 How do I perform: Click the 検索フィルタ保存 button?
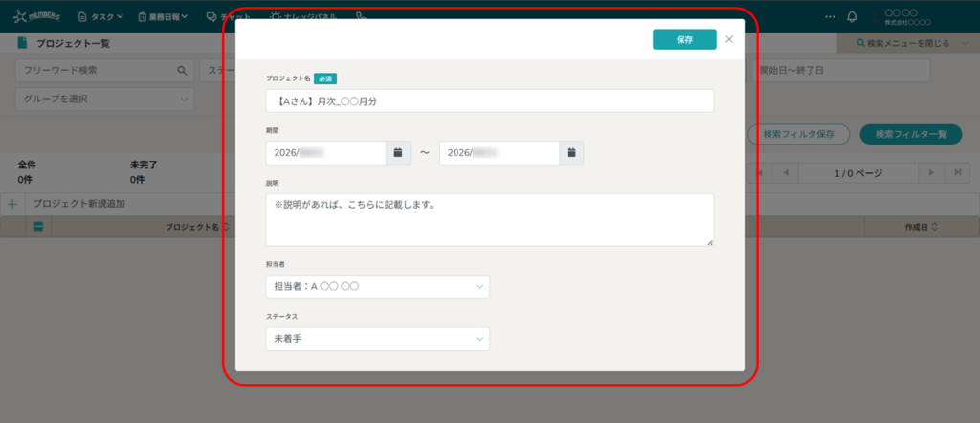pos(799,134)
